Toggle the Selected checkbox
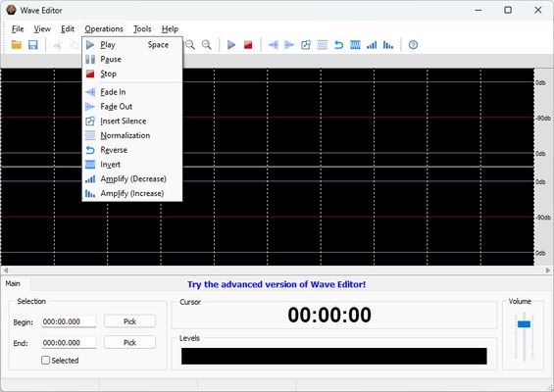The height and width of the screenshot is (392, 554). tap(45, 361)
